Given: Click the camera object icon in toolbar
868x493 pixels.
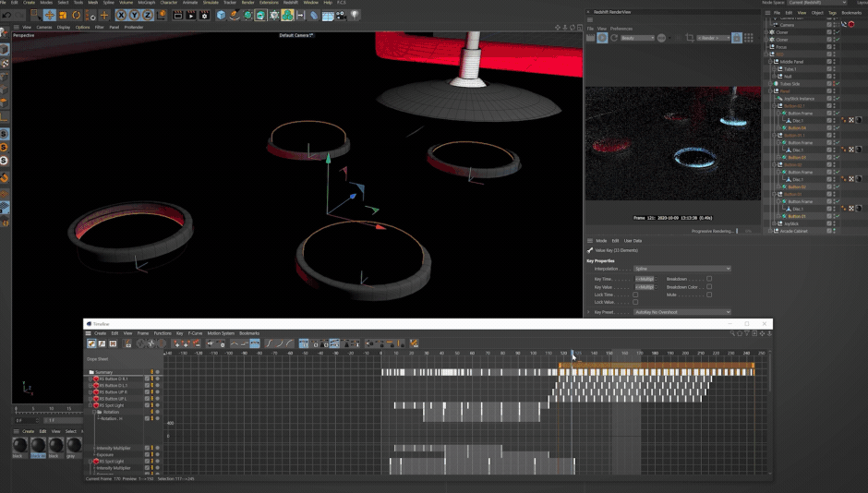Looking at the screenshot, I should pyautogui.click(x=341, y=16).
